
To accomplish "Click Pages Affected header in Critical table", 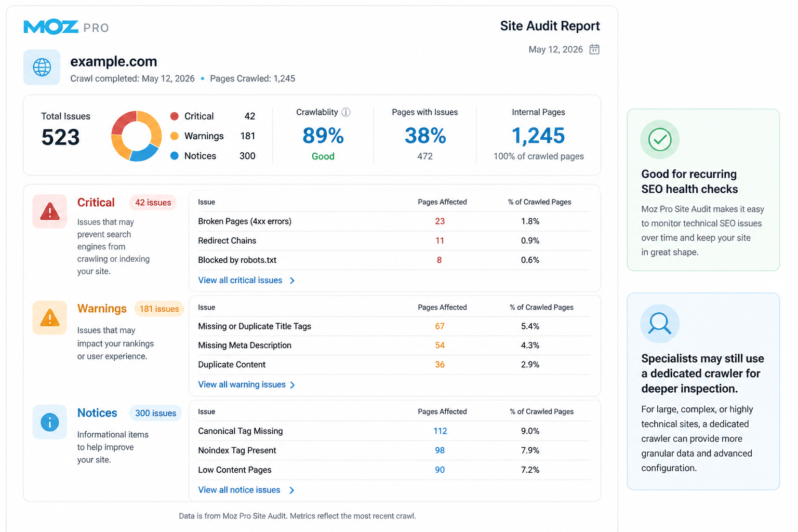I will pyautogui.click(x=442, y=202).
